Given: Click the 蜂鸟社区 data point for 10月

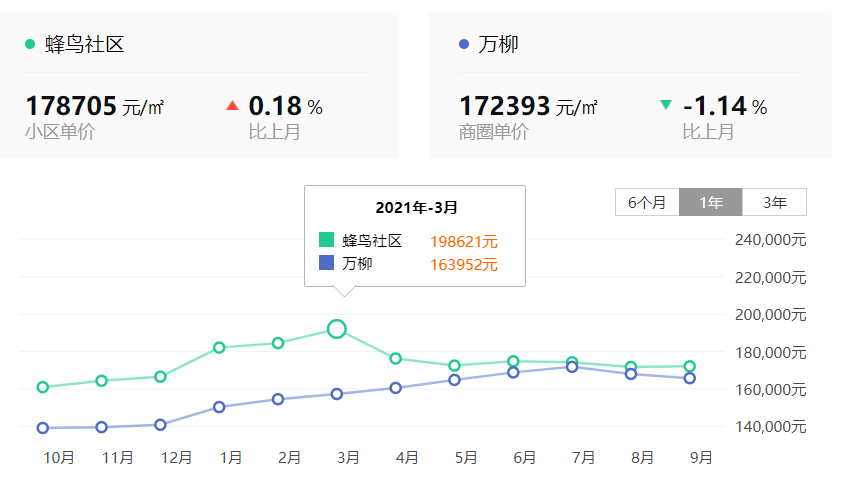Looking at the screenshot, I should [42, 387].
